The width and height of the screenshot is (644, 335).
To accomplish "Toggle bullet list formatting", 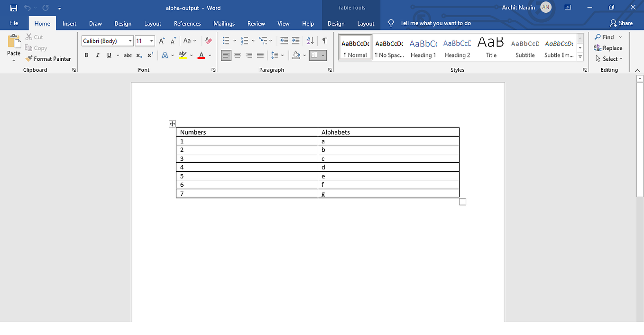I will click(226, 40).
